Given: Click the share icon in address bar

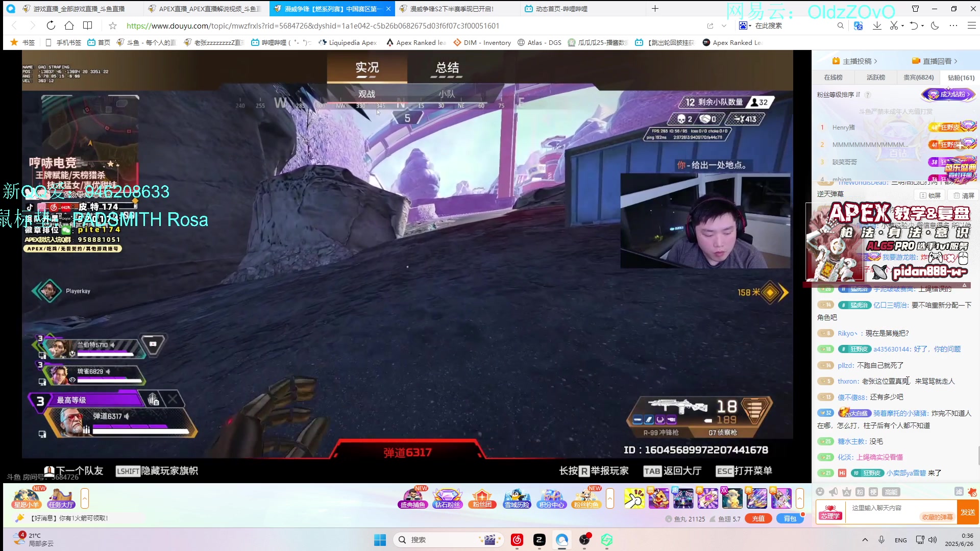Looking at the screenshot, I should pyautogui.click(x=710, y=26).
